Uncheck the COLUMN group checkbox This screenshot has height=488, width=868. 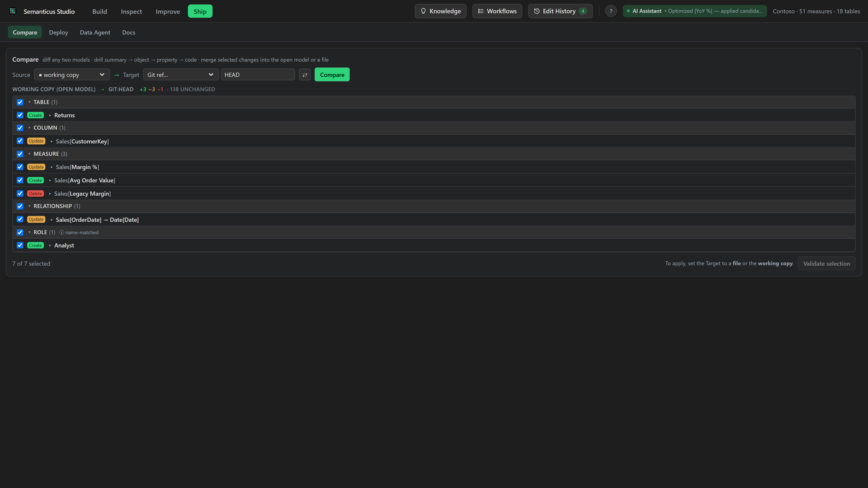[20, 128]
